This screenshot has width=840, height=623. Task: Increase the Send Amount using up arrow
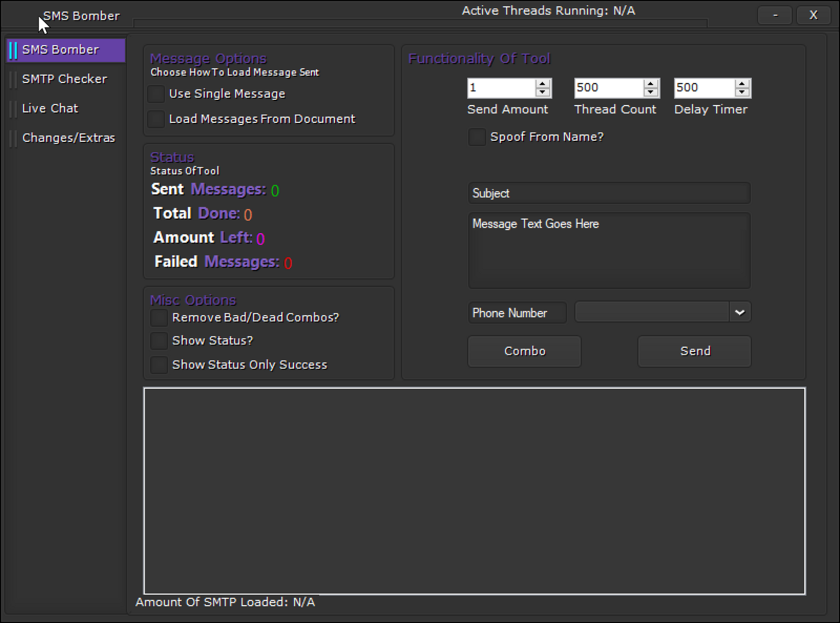[542, 84]
